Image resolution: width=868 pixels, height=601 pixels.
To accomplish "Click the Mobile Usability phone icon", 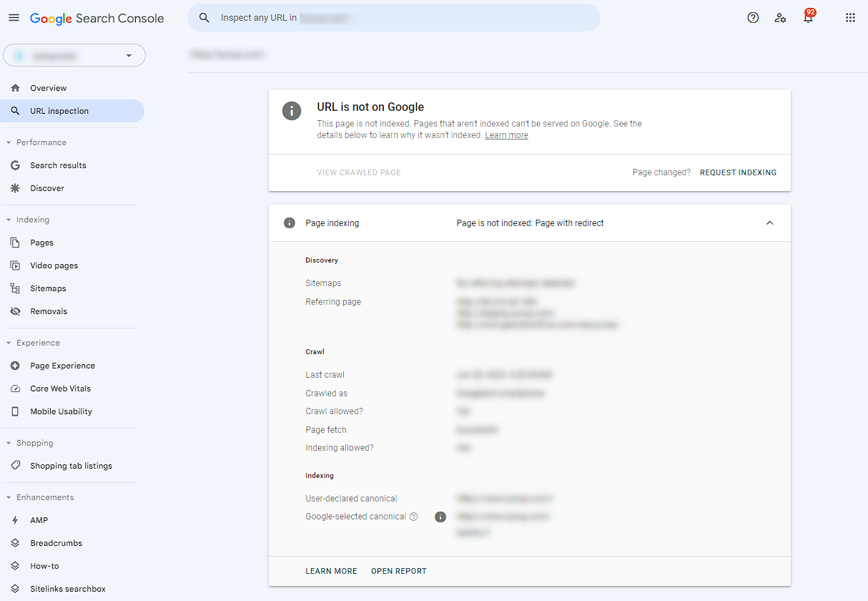I will 16,411.
